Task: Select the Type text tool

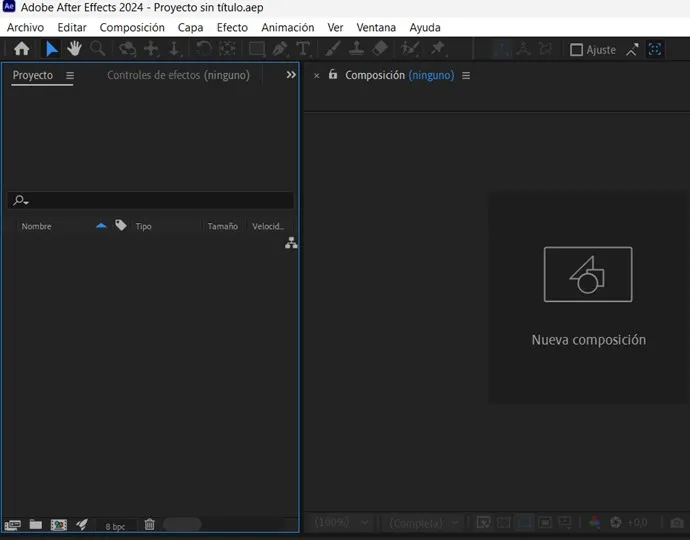Action: [303, 49]
